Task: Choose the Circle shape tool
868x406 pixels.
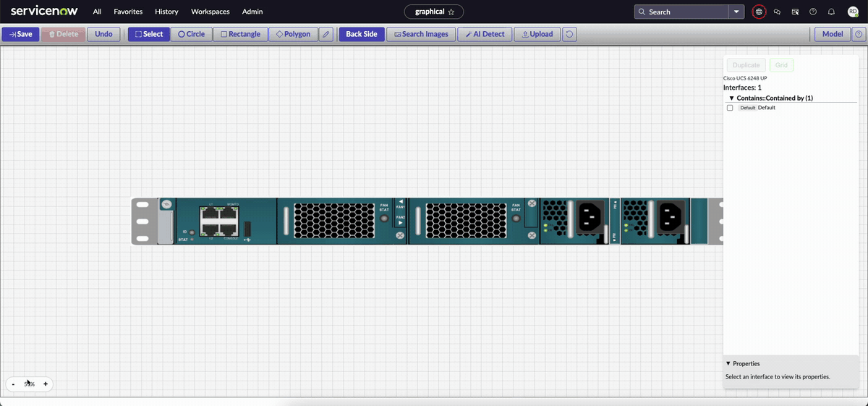Action: (x=192, y=34)
